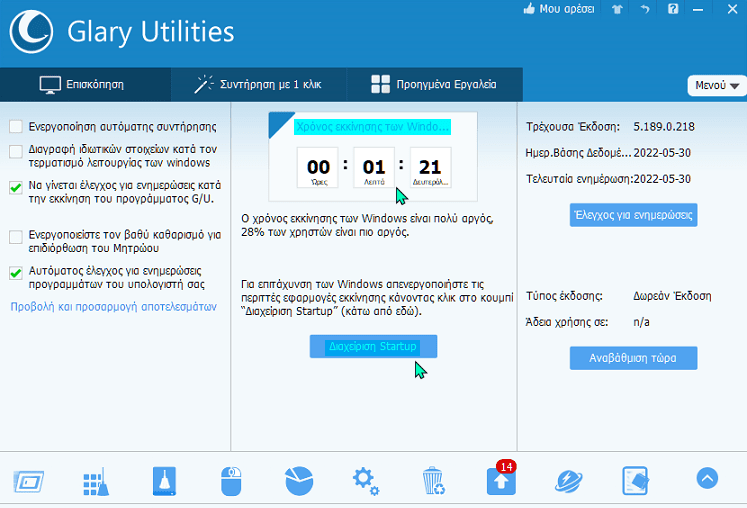747x508 pixels.
Task: Uncheck automatic check for computer program updates
Action: tap(16, 273)
